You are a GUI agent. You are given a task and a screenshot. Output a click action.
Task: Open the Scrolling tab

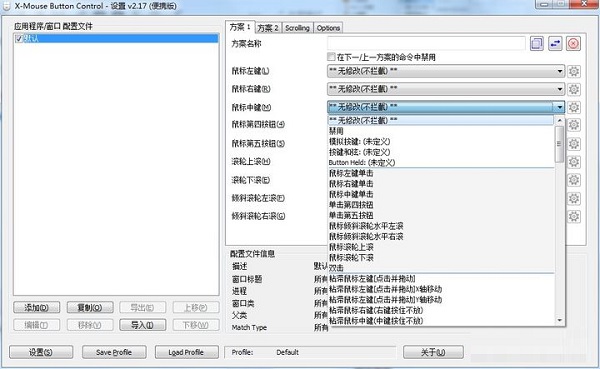297,28
